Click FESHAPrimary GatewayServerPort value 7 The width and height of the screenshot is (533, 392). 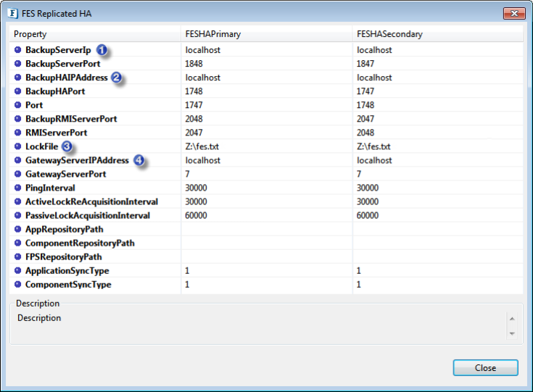pyautogui.click(x=187, y=174)
